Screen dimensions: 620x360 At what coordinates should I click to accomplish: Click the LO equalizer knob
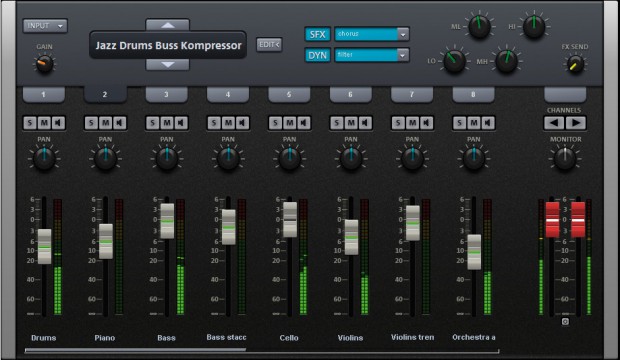455,61
